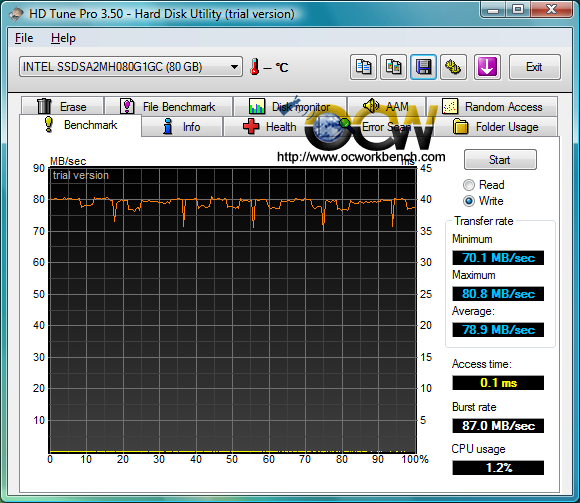Image resolution: width=580 pixels, height=503 pixels.
Task: Click the Access time value 0.1 ms
Action: point(498,382)
